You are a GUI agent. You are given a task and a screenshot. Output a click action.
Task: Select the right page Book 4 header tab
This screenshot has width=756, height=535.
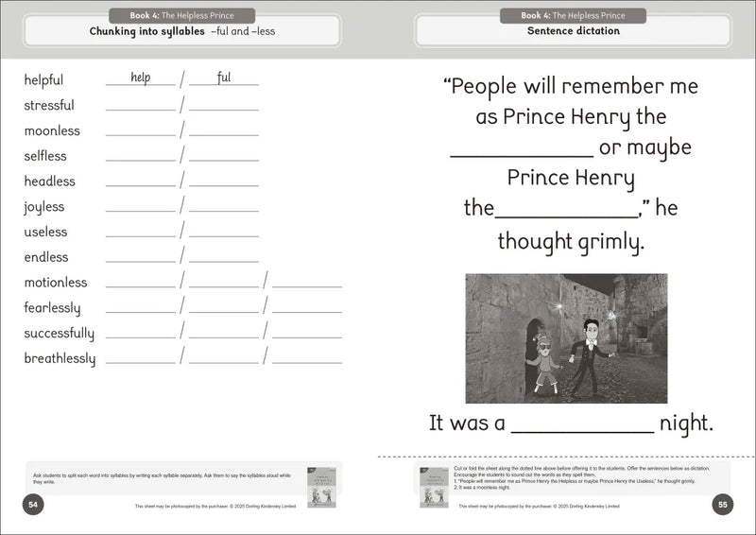574,15
